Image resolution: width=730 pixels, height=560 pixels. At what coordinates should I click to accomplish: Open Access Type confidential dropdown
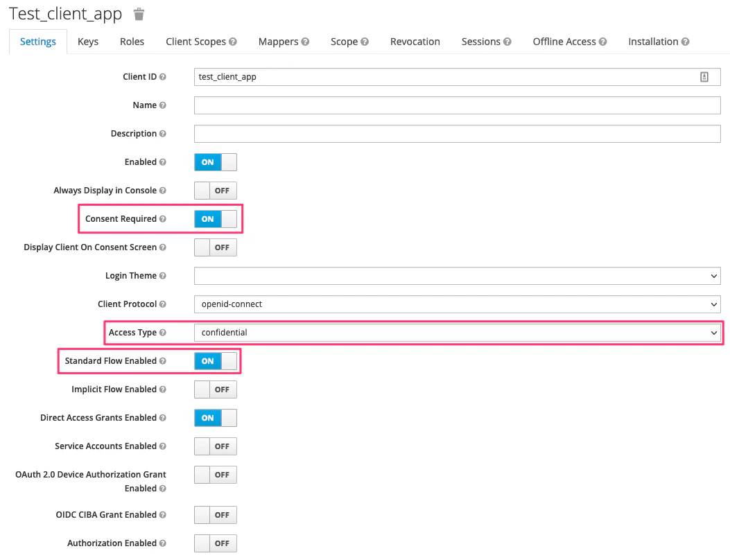tap(457, 333)
